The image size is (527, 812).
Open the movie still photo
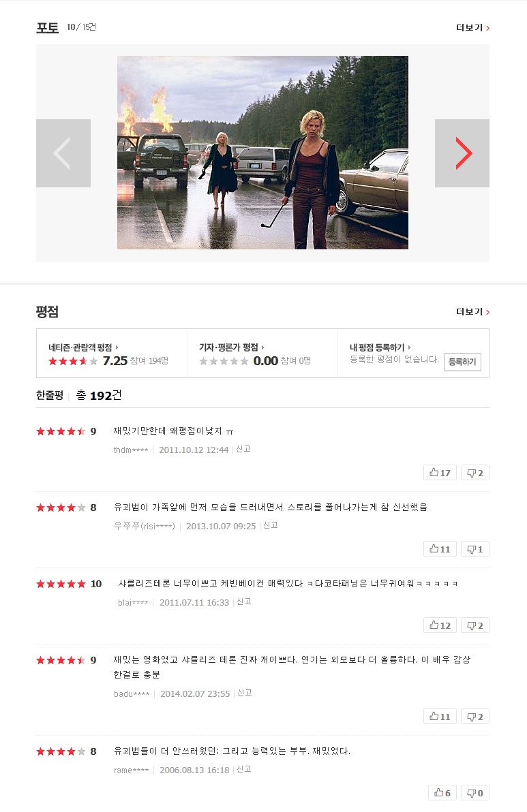262,153
